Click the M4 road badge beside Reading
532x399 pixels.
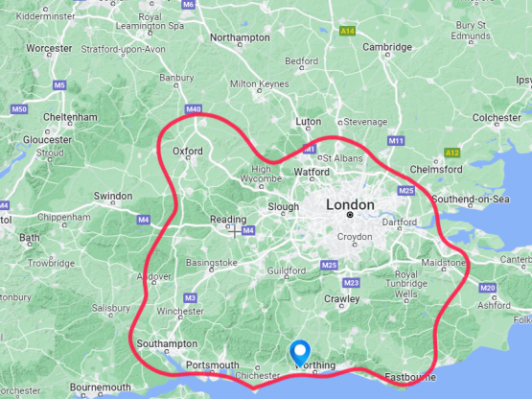click(x=248, y=230)
